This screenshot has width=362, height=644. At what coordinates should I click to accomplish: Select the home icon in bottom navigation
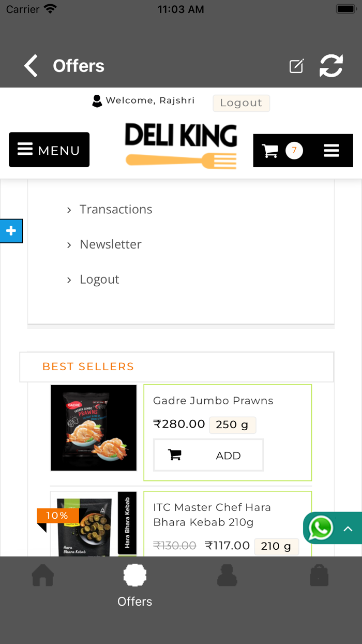(43, 575)
